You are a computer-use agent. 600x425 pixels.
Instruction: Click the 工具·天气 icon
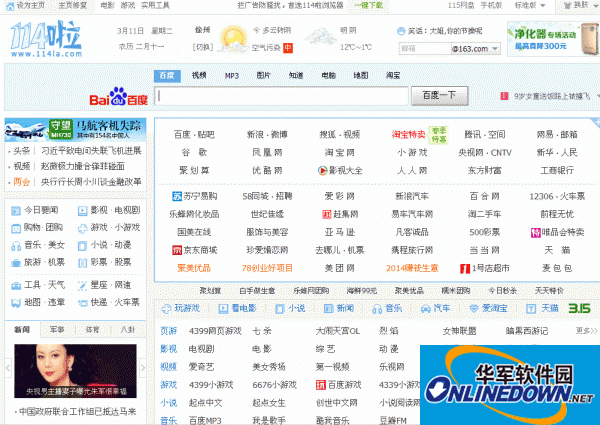16,285
